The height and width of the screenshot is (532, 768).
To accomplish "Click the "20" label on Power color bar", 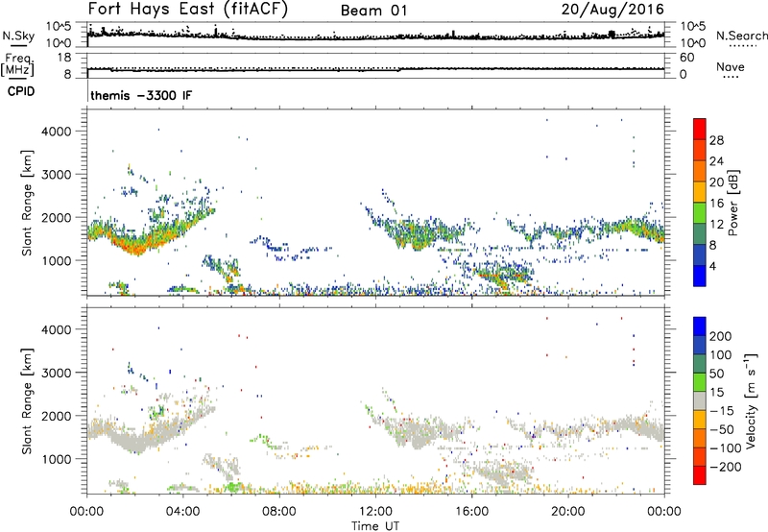I will click(716, 182).
